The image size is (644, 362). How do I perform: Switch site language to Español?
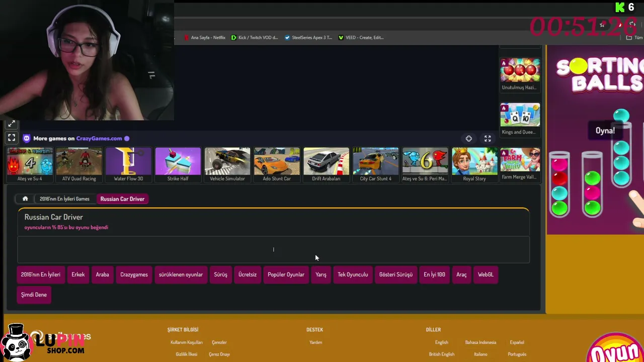point(517,342)
